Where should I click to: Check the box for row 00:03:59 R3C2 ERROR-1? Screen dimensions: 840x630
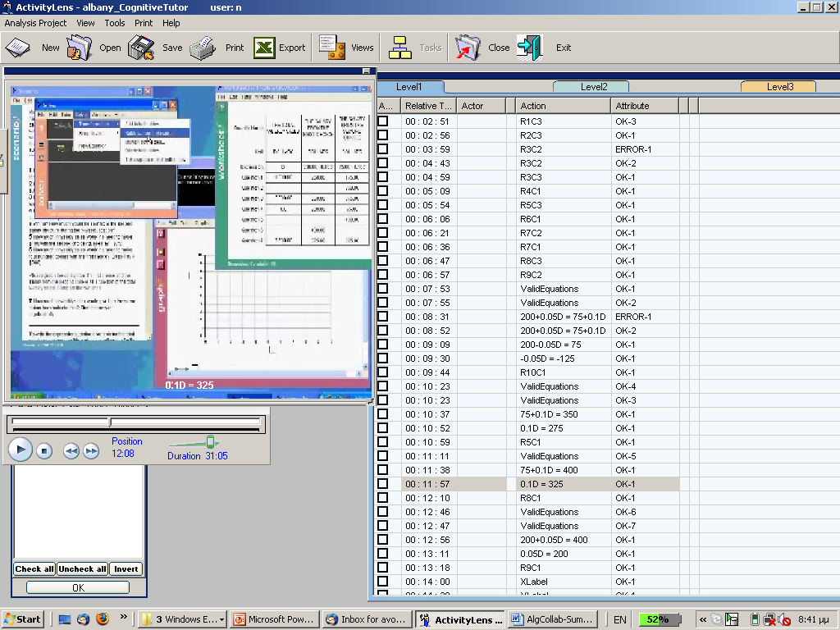pyautogui.click(x=383, y=149)
